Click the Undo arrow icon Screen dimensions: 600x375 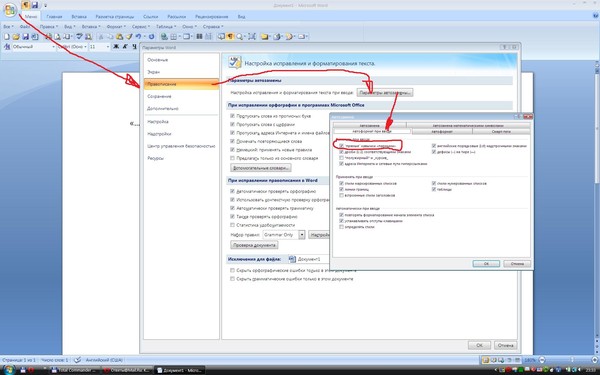pyautogui.click(x=139, y=37)
